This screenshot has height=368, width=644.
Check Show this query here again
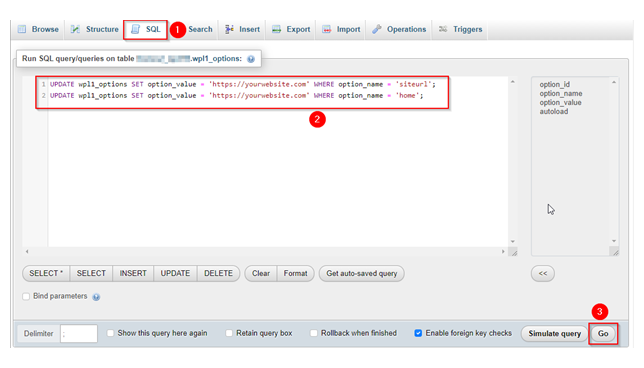pos(110,333)
